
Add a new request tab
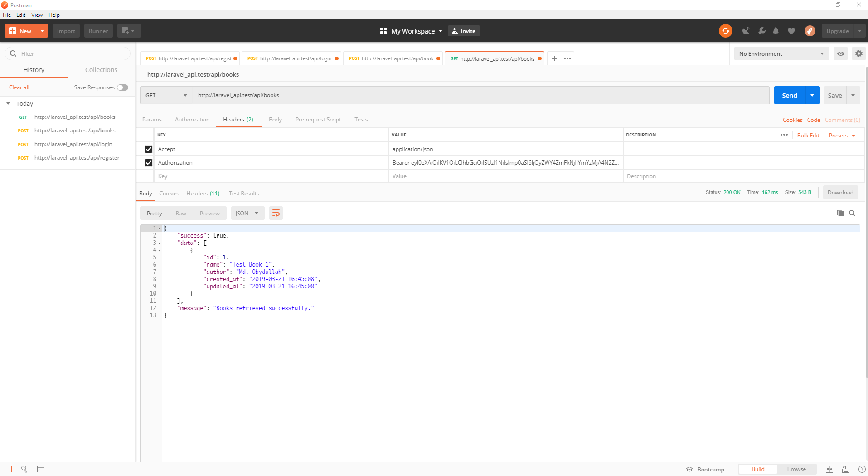pyautogui.click(x=554, y=58)
